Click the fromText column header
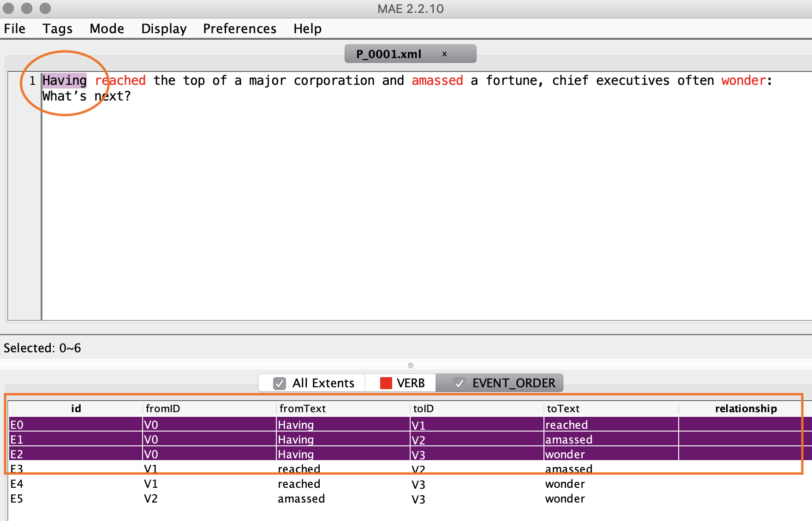The width and height of the screenshot is (812, 521). (x=344, y=409)
